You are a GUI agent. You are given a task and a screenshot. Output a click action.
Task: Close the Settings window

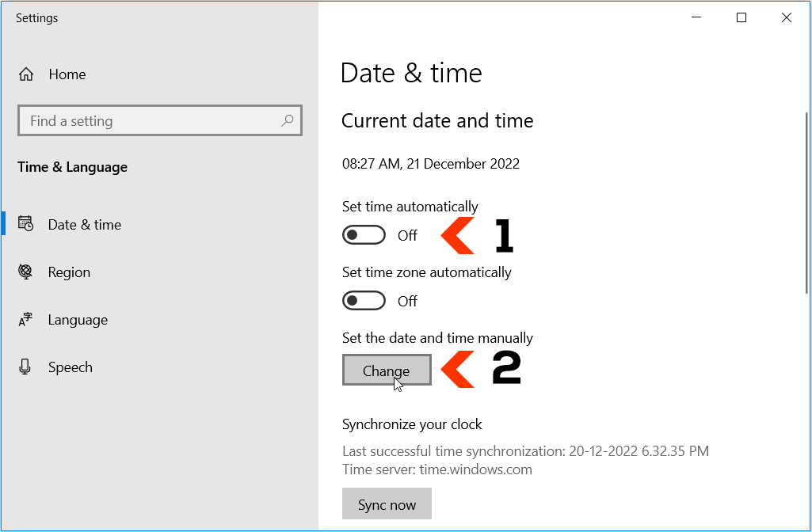coord(787,17)
